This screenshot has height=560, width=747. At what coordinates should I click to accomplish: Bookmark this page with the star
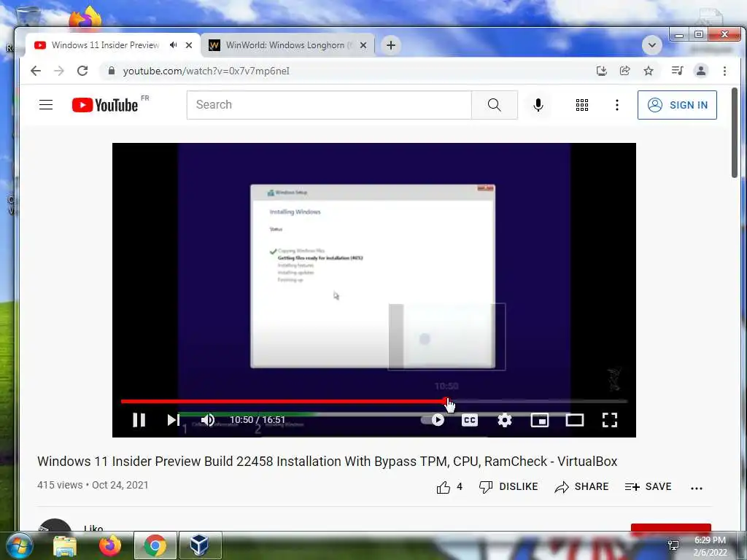click(x=649, y=71)
